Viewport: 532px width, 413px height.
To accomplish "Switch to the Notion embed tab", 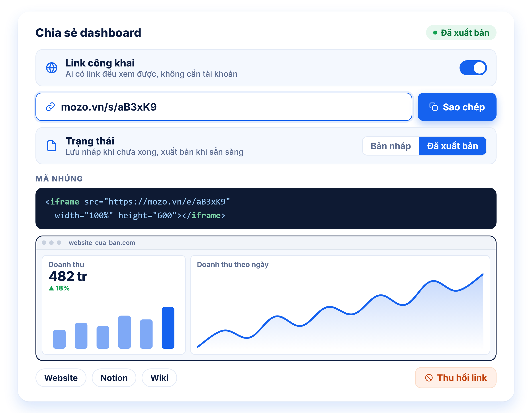I will [x=114, y=378].
